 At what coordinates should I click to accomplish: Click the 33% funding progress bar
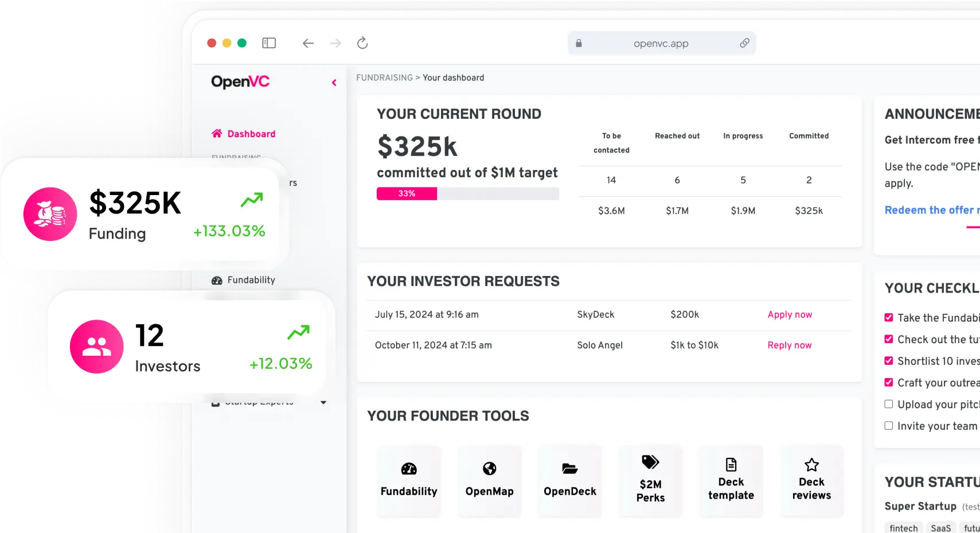pyautogui.click(x=468, y=194)
